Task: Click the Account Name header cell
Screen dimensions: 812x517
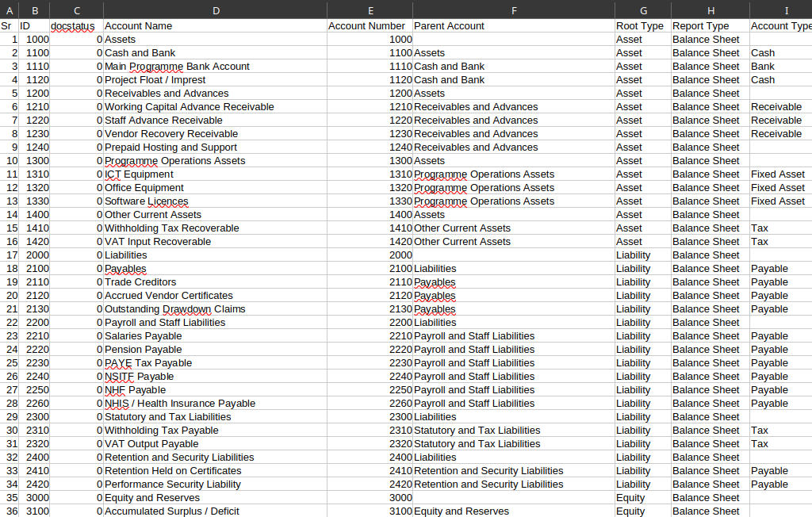Action: pos(215,26)
